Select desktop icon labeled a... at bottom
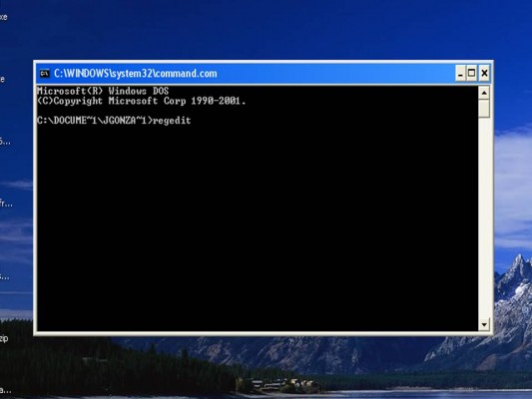This screenshot has width=532, height=399. (x=5, y=390)
